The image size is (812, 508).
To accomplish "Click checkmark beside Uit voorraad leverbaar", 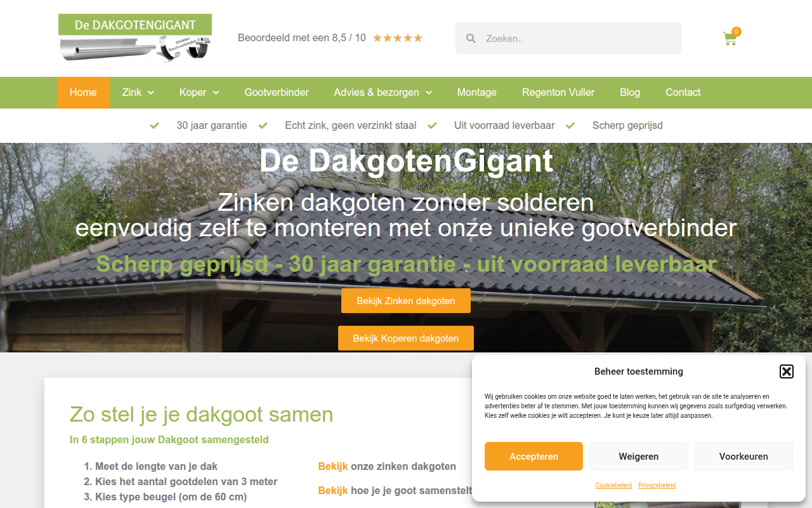I will [x=432, y=126].
